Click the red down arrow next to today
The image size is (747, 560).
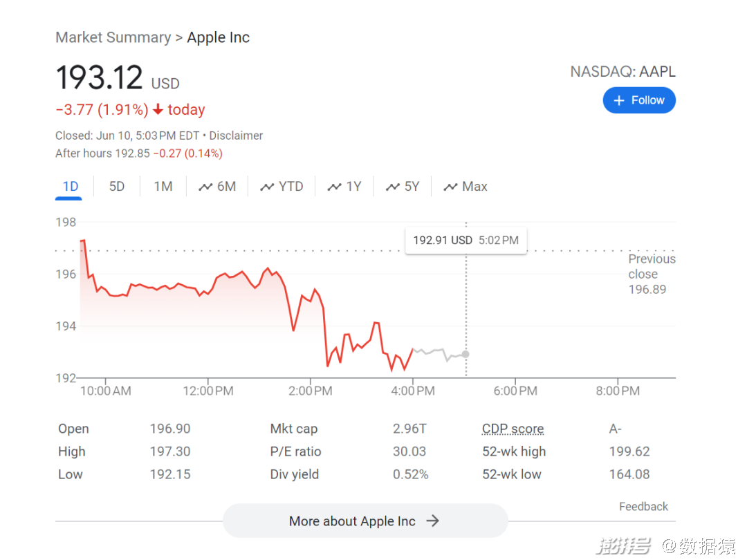pos(158,110)
